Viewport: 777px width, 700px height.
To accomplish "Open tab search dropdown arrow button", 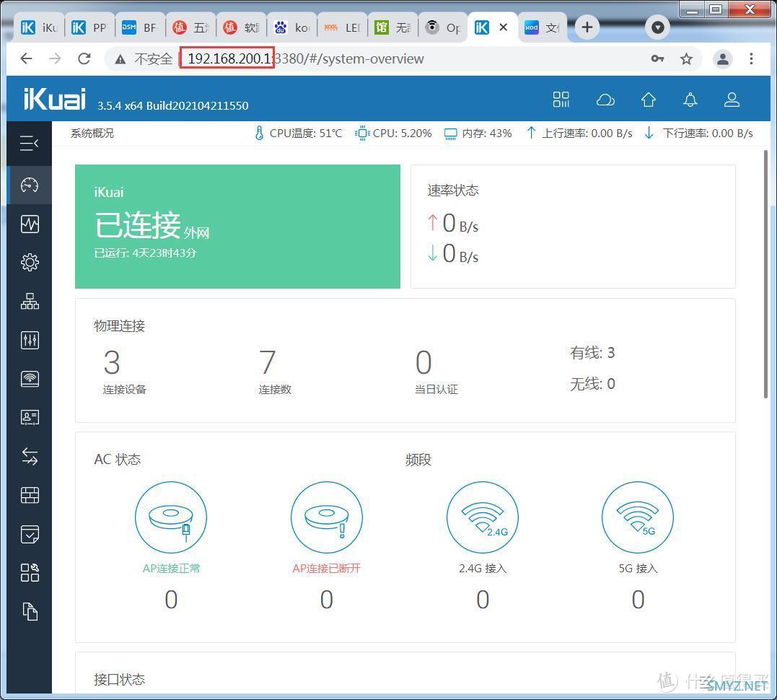I will (657, 27).
